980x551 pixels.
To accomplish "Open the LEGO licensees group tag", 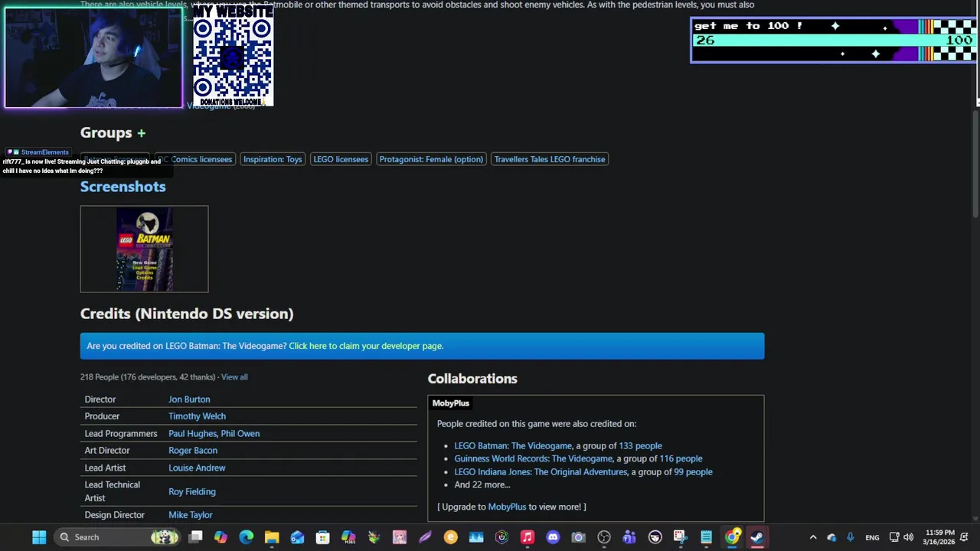I will click(341, 159).
